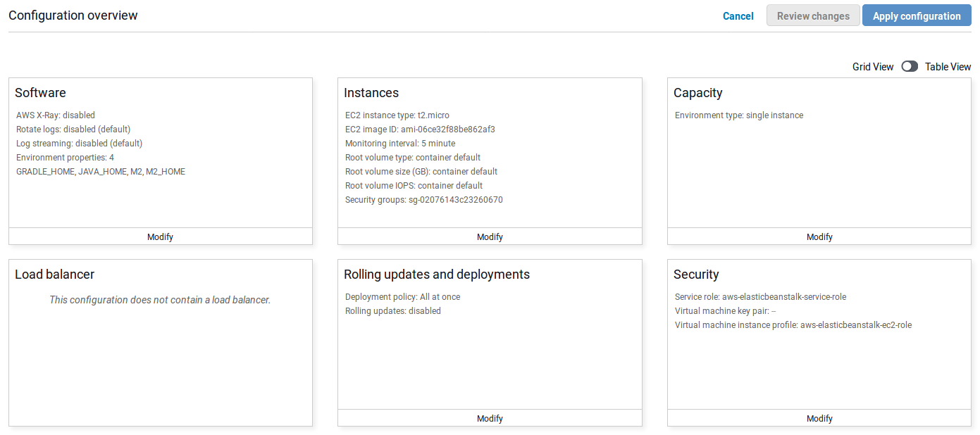Click the Cancel link

pos(738,16)
